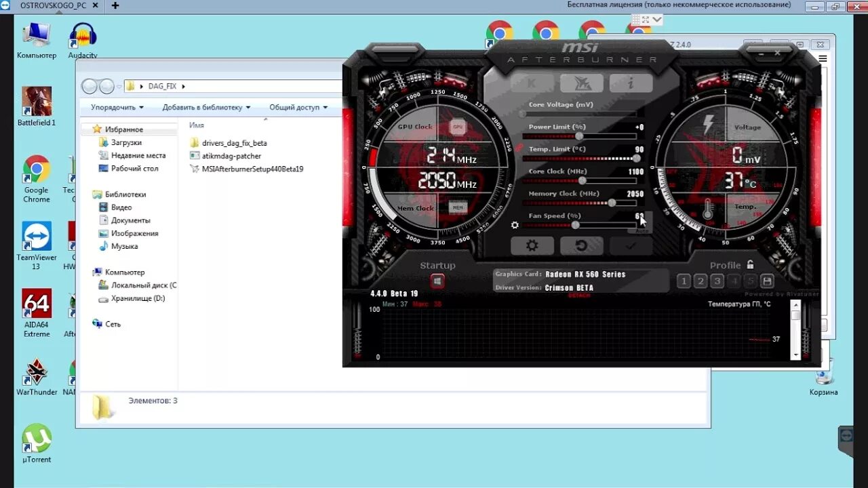Open recent locations arrow beside Forward button
The image size is (868, 488).
pos(119,87)
